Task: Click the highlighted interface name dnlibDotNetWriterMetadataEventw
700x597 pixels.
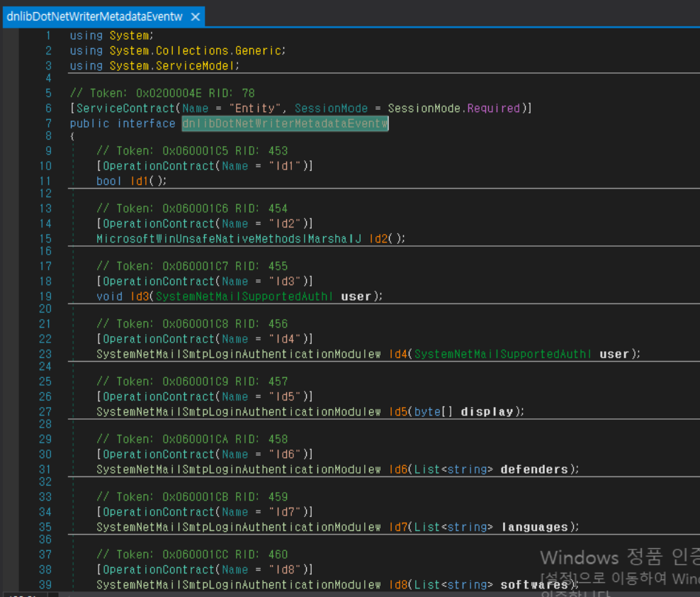Action: coord(286,123)
